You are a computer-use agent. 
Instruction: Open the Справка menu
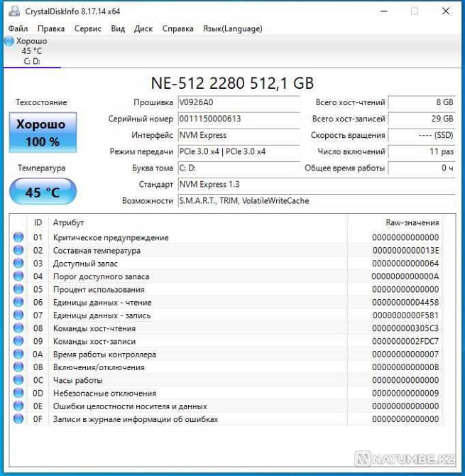click(177, 28)
